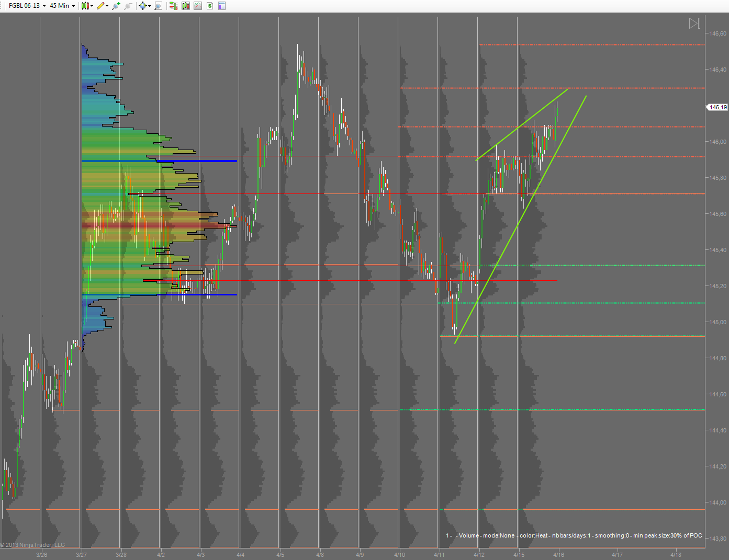This screenshot has height=560, width=729.
Task: Select the zoom frame magnifier tool
Action: tap(159, 6)
